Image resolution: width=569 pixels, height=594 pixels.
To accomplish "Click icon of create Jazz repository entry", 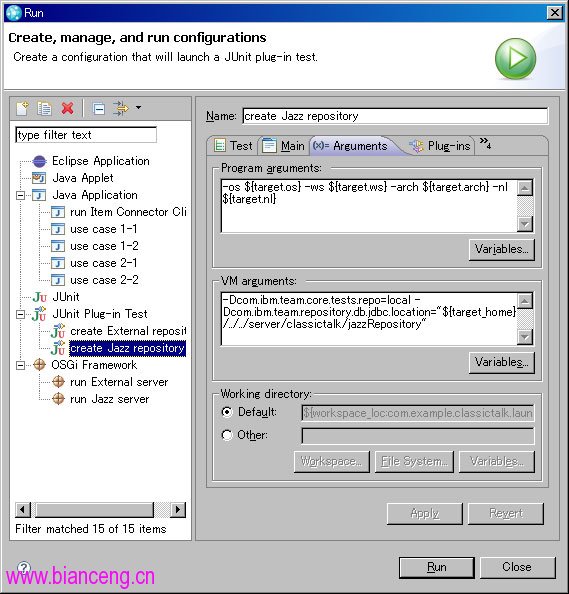I will point(58,348).
